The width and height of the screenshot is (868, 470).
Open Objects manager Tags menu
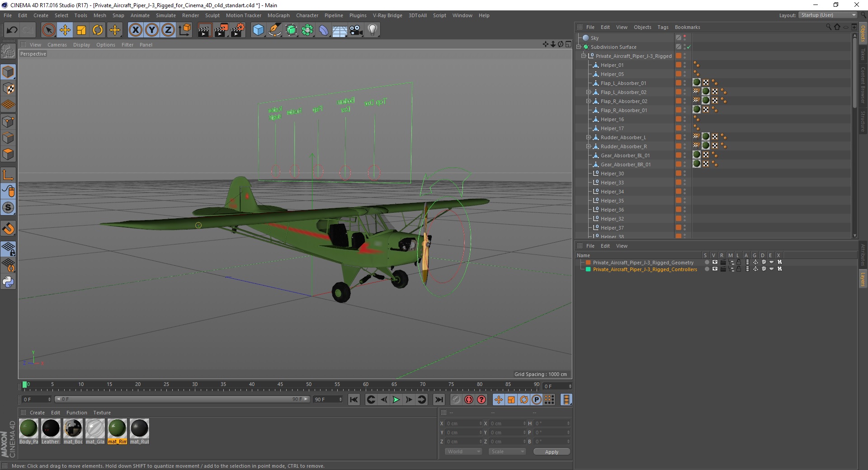point(663,27)
